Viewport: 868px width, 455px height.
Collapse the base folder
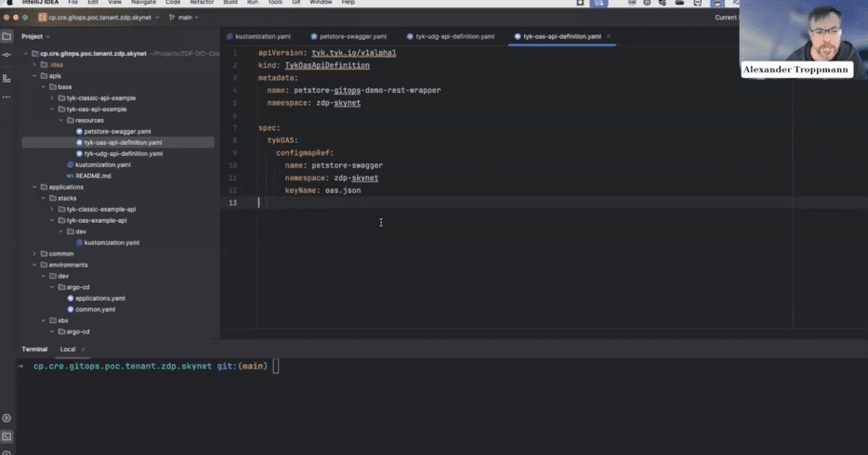(x=43, y=86)
